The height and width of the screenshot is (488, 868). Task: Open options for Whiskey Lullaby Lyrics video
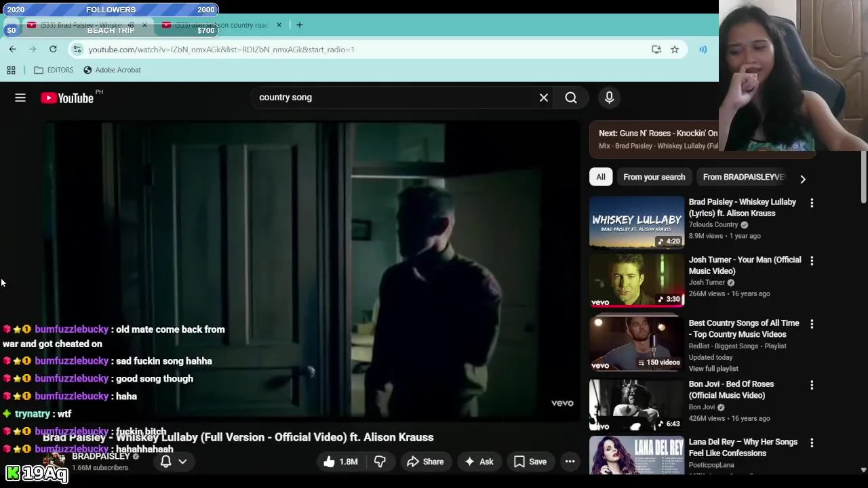click(x=812, y=203)
